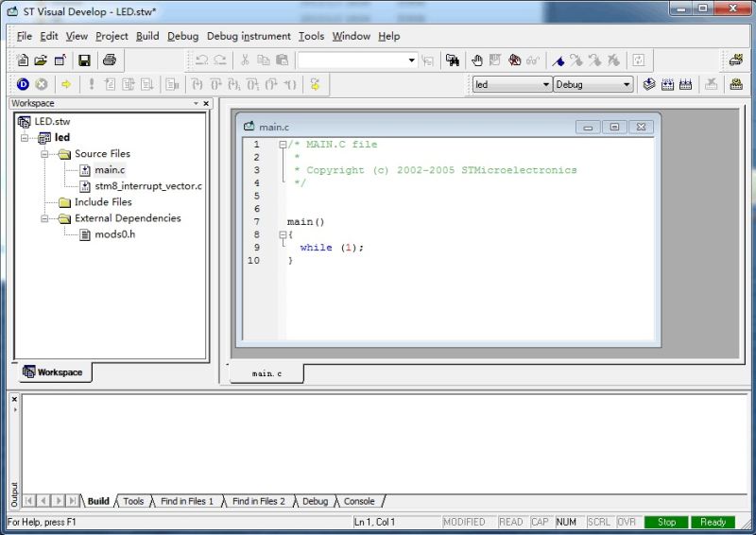
Task: Click the Undo arrow icon
Action: [201, 60]
